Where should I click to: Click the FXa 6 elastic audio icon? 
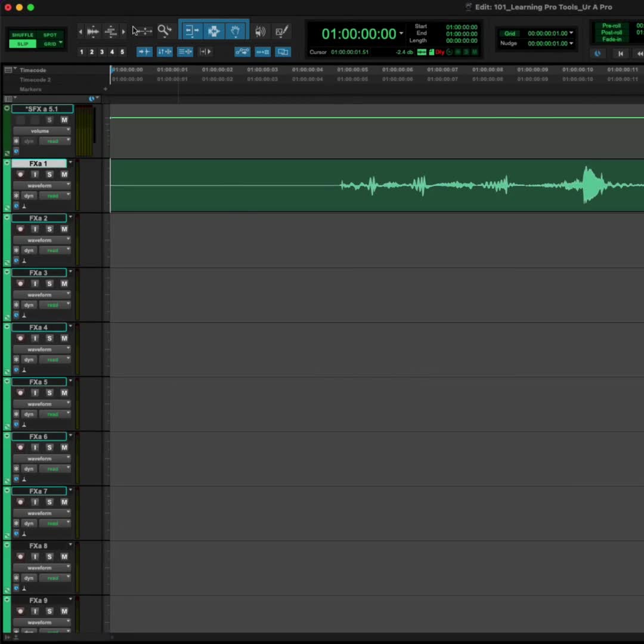click(24, 479)
